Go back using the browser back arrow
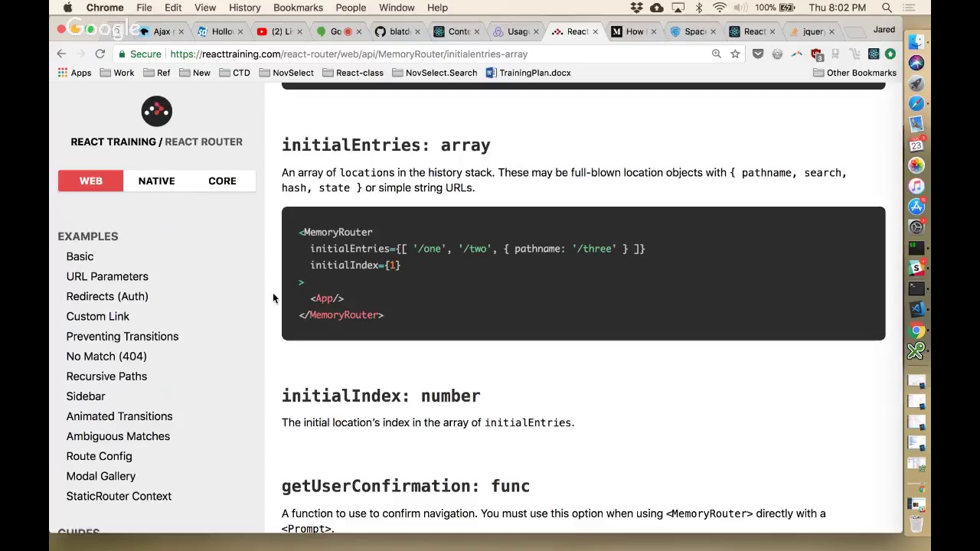Image resolution: width=980 pixels, height=551 pixels. [61, 54]
